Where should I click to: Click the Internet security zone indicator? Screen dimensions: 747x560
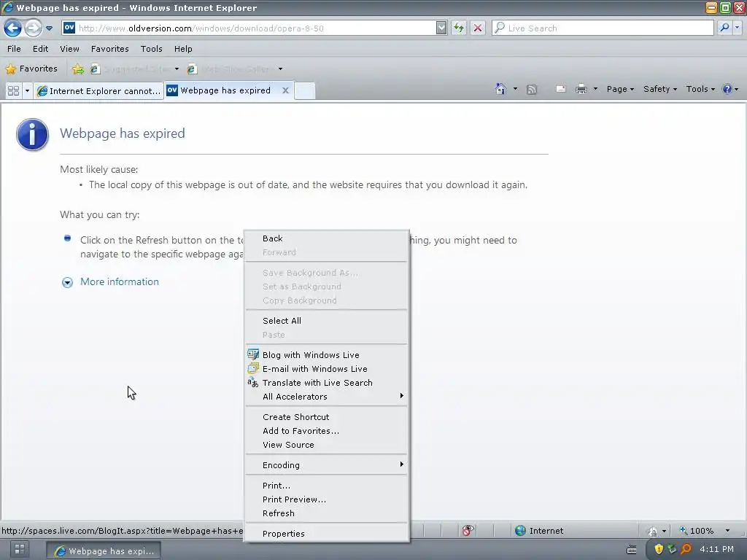coord(539,531)
